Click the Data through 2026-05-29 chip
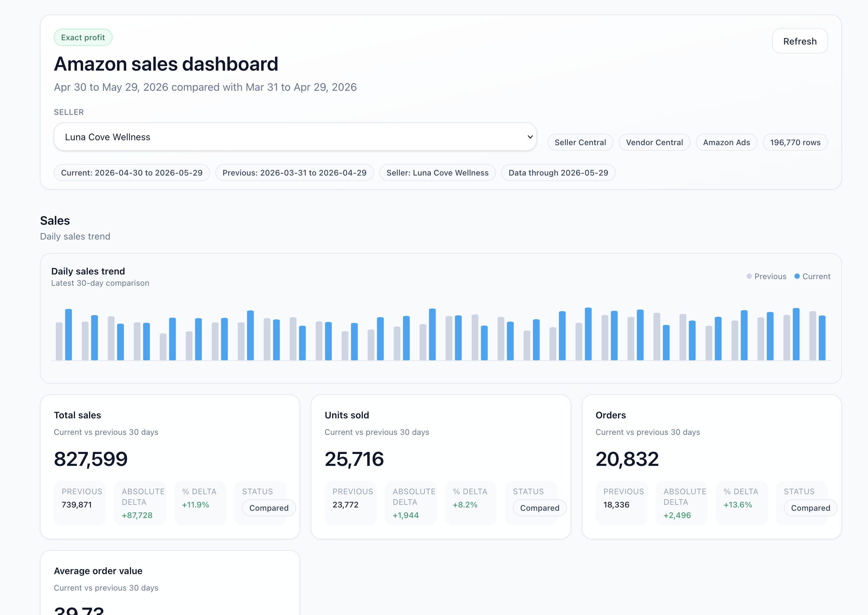 (x=558, y=173)
